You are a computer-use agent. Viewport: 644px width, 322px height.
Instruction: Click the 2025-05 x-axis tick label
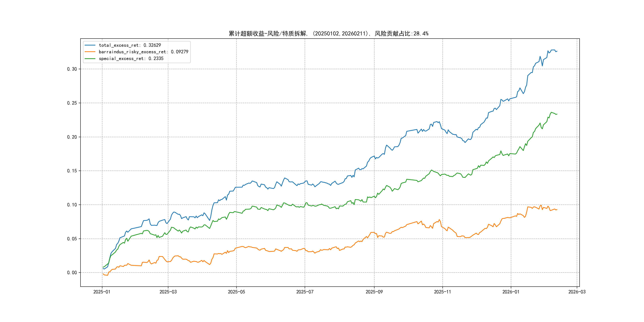tap(237, 292)
